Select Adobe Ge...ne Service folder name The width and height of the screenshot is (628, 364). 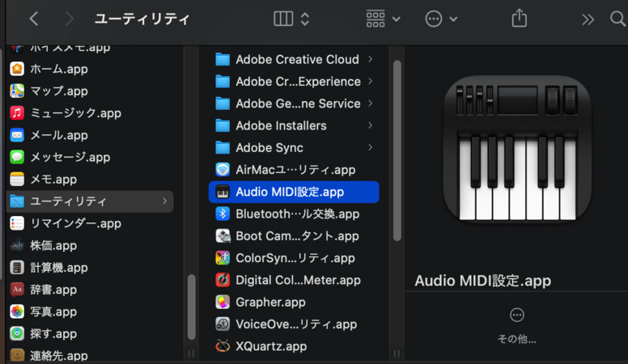298,104
